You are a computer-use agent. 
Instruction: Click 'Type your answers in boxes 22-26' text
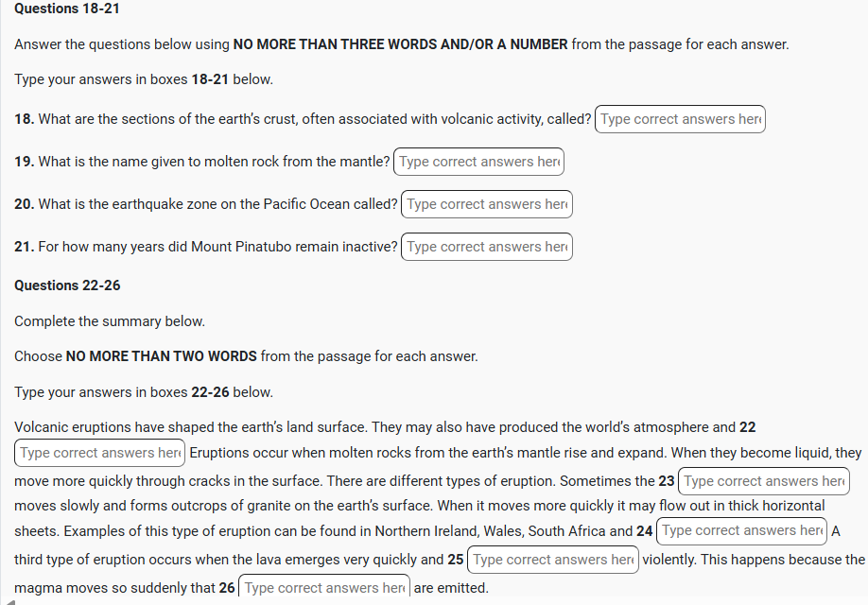coord(144,392)
